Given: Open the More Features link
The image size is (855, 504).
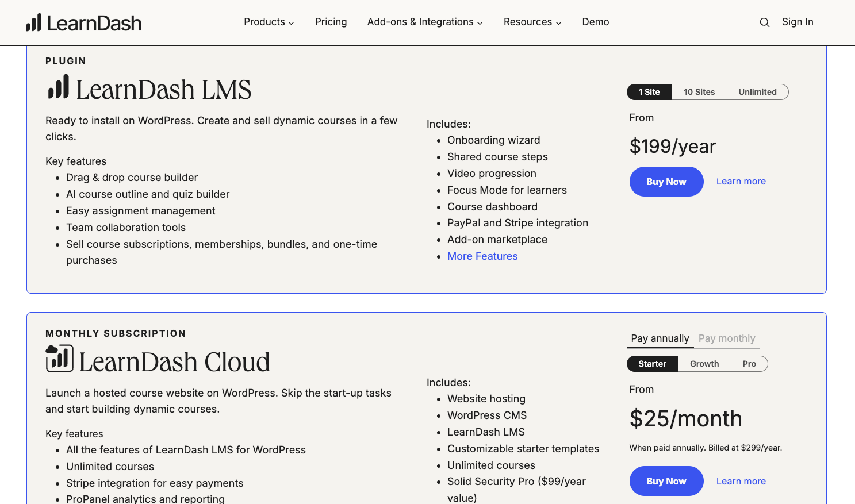Looking at the screenshot, I should (482, 256).
